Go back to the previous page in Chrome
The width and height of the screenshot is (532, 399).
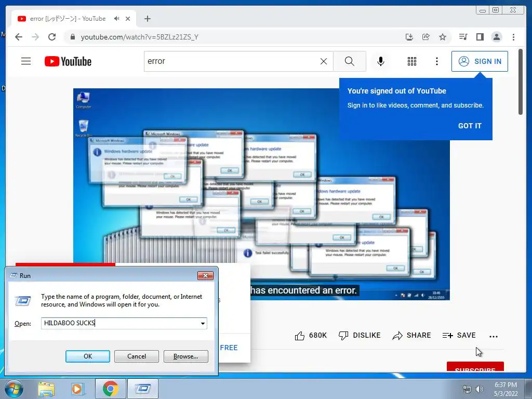pyautogui.click(x=19, y=37)
